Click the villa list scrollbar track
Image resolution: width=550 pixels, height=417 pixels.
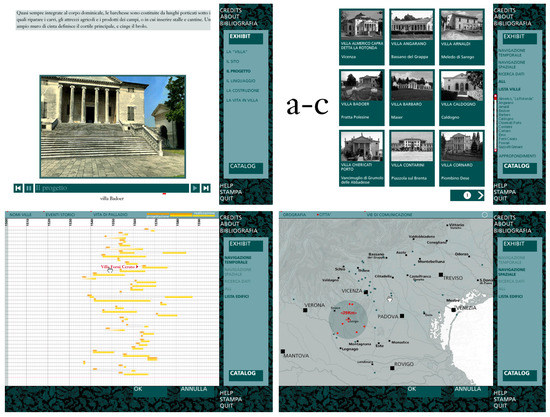495,123
